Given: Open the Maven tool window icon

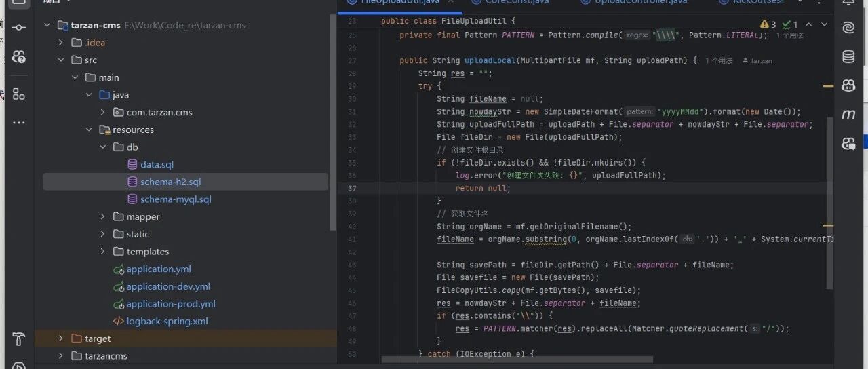Looking at the screenshot, I should (x=848, y=115).
